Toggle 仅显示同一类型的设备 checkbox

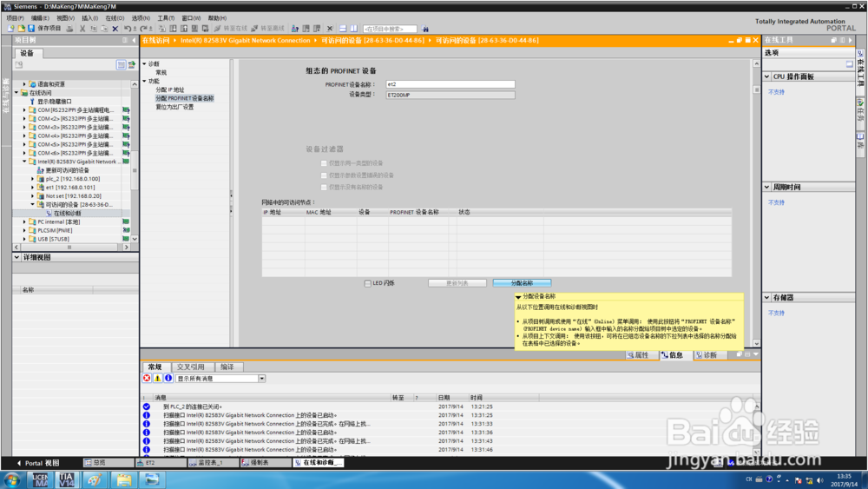click(x=324, y=163)
